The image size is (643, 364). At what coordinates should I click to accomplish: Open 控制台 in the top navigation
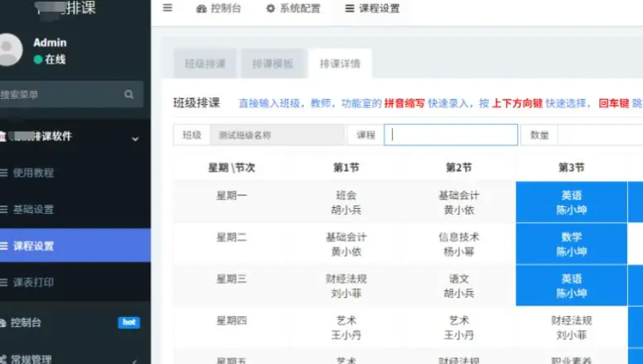point(220,8)
